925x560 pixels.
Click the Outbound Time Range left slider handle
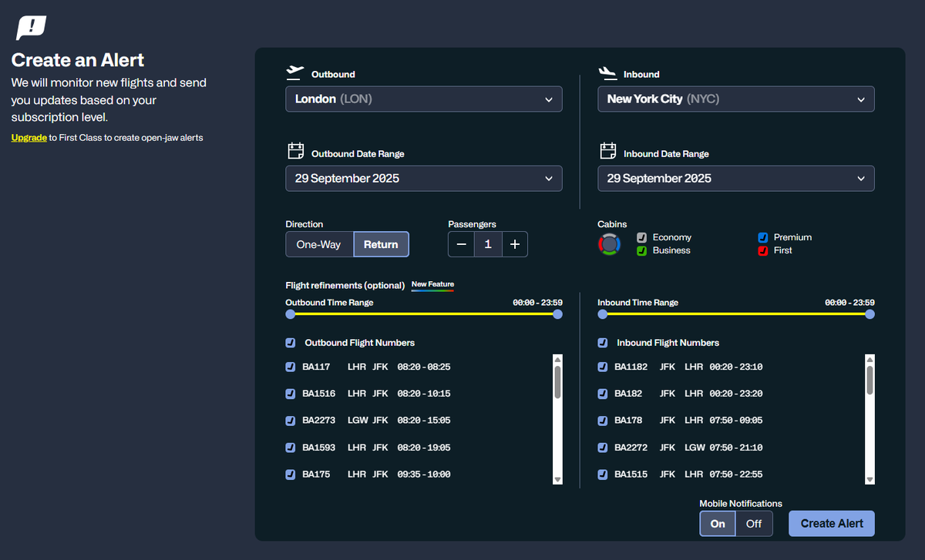pos(291,314)
